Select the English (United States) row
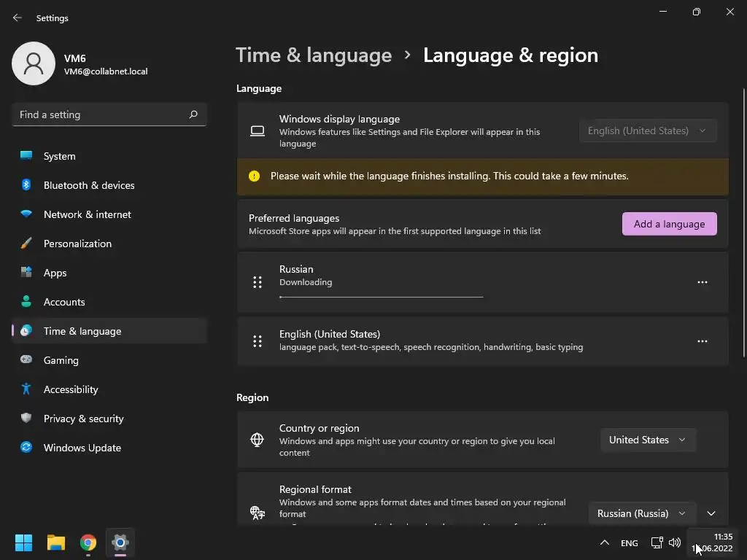Image resolution: width=747 pixels, height=560 pixels. pyautogui.click(x=483, y=341)
